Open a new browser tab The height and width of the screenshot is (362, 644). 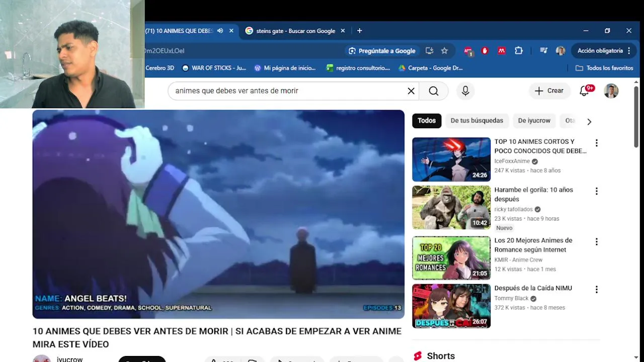click(x=359, y=31)
